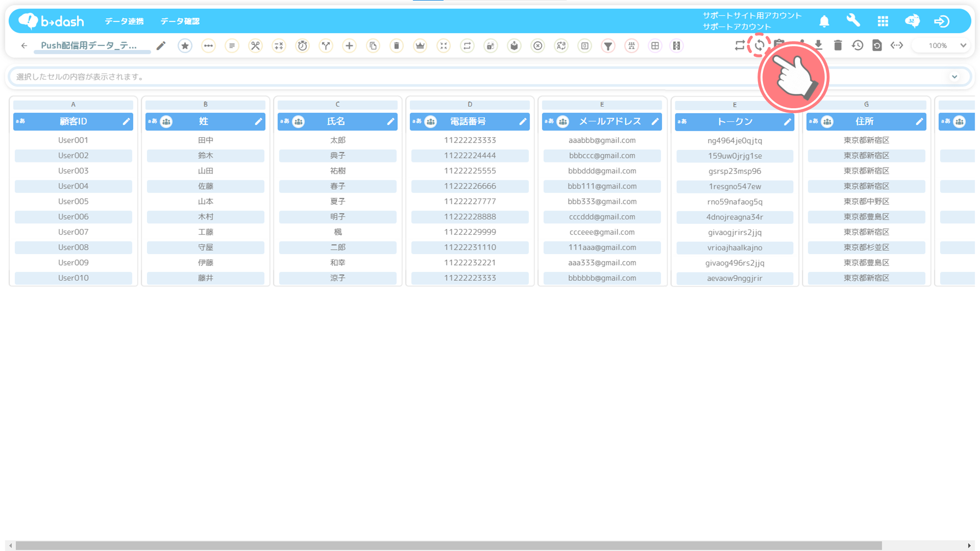Open the apps grid menu icon
Image resolution: width=980 pixels, height=551 pixels.
pos(882,21)
